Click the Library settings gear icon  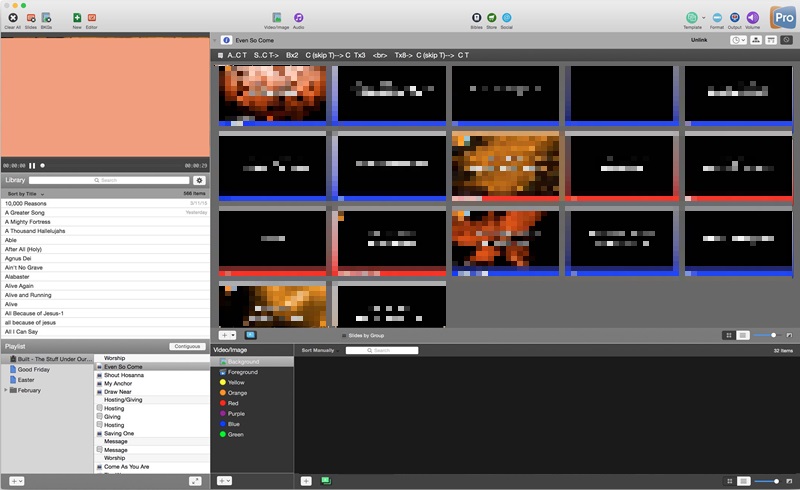coord(199,180)
